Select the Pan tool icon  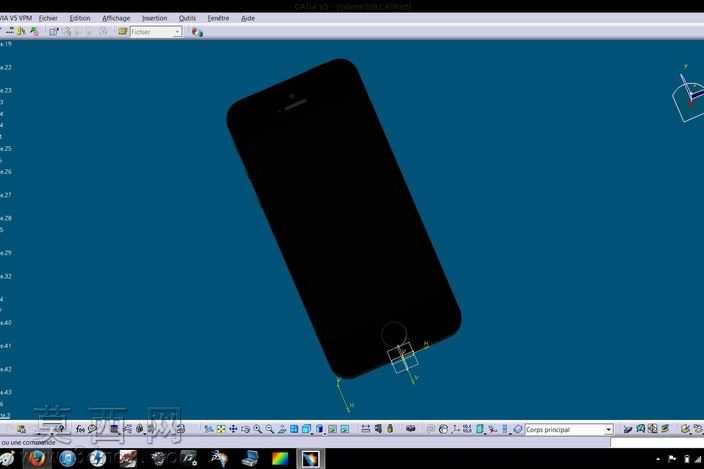click(x=233, y=429)
